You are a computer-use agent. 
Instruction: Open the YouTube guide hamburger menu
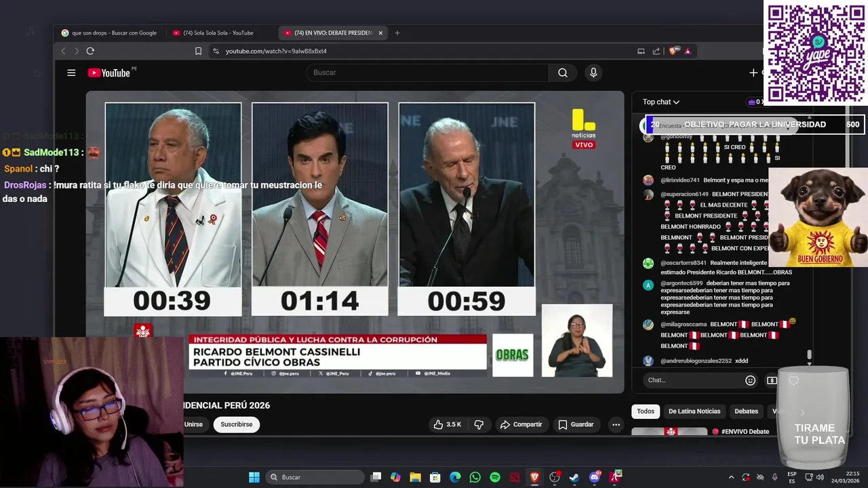click(x=71, y=73)
